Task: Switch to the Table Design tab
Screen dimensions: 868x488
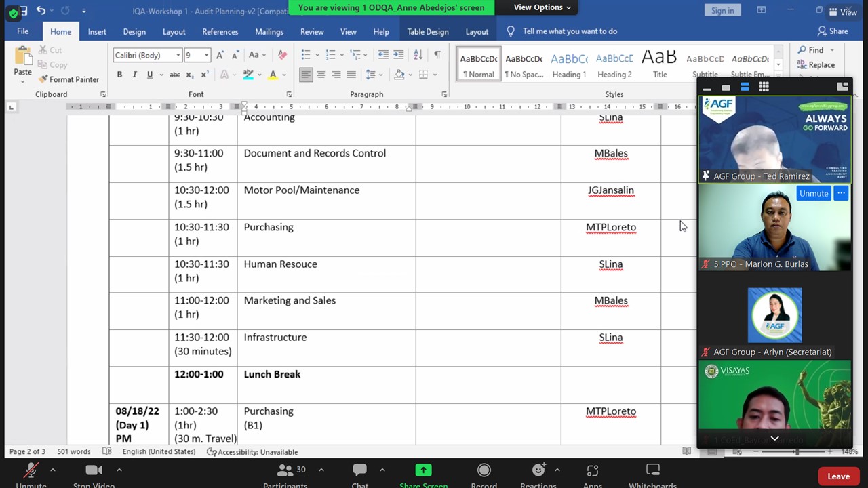Action: [x=427, y=31]
